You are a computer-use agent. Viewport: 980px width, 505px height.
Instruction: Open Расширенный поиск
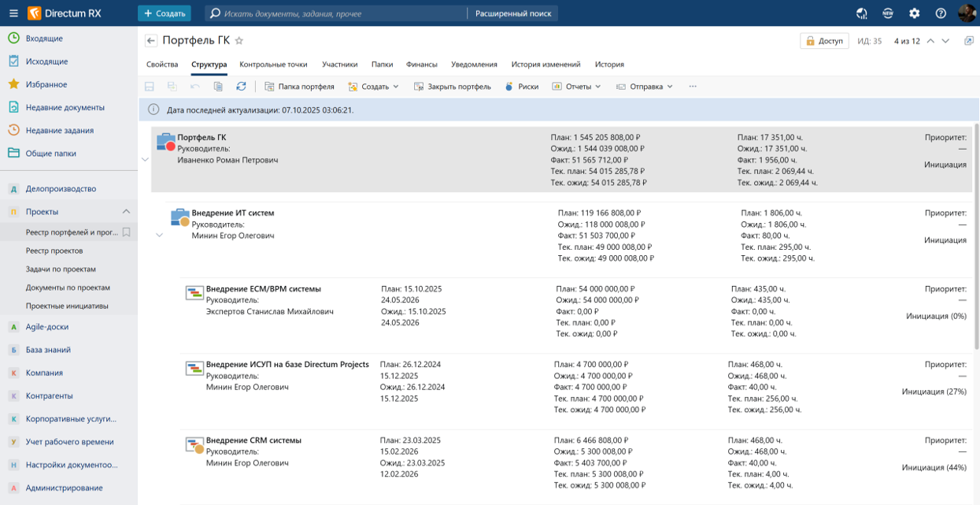point(512,13)
